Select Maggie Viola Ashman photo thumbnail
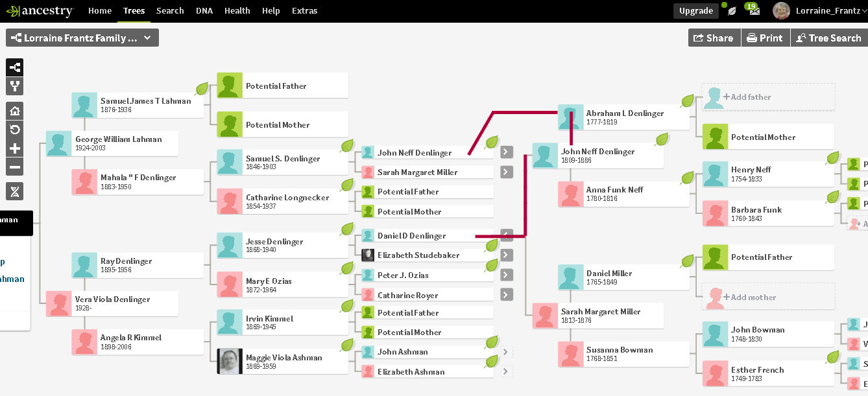This screenshot has width=868, height=396. click(230, 362)
